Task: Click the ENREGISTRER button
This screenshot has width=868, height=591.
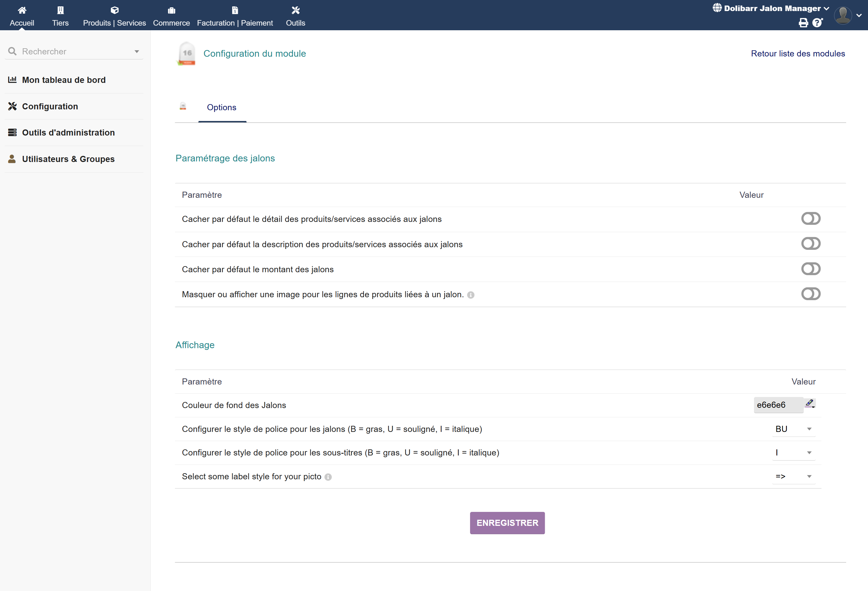Action: pos(507,523)
